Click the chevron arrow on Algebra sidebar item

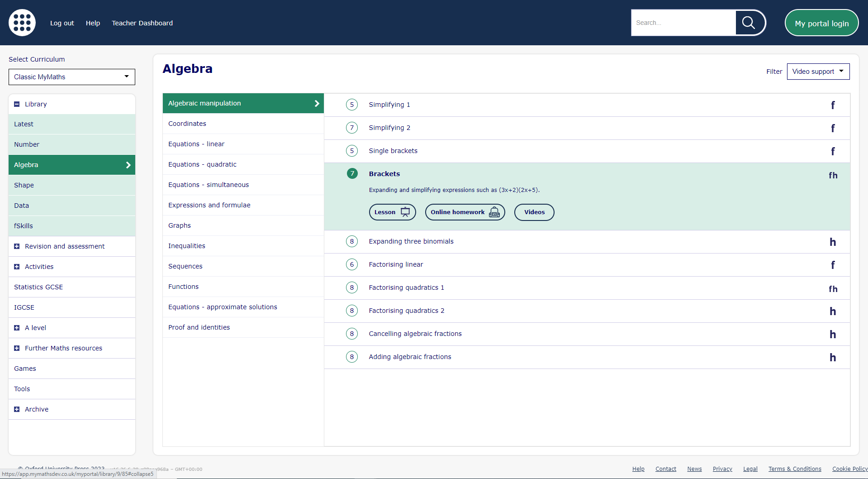pos(128,165)
